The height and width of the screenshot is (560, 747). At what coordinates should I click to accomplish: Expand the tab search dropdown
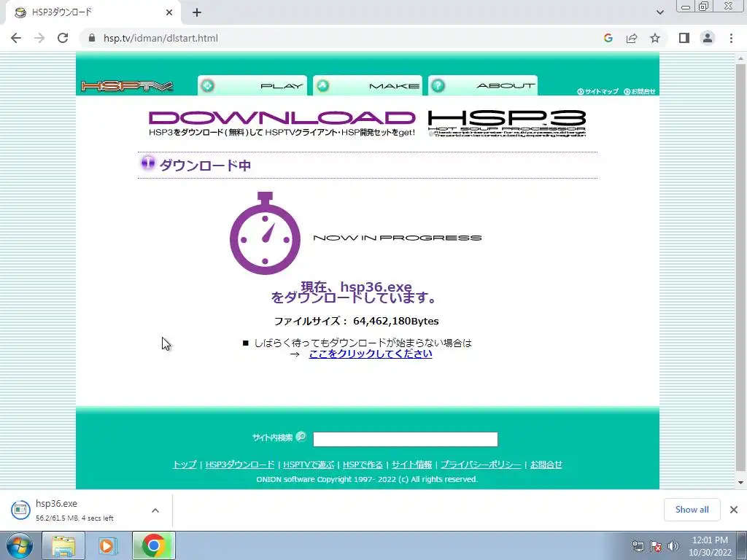click(659, 12)
